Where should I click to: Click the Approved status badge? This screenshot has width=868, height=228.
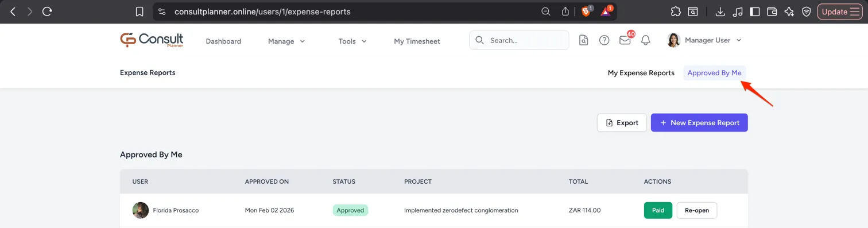point(350,210)
